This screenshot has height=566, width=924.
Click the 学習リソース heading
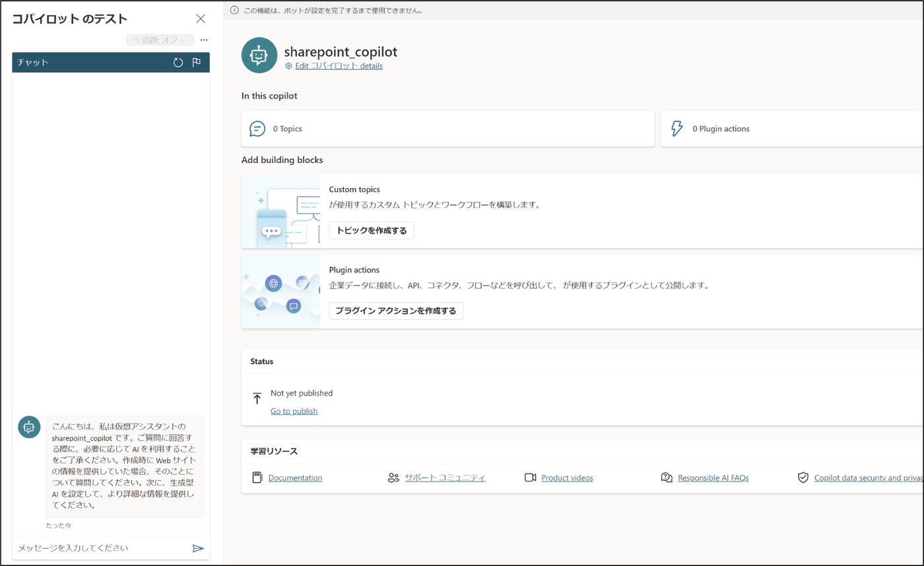274,451
